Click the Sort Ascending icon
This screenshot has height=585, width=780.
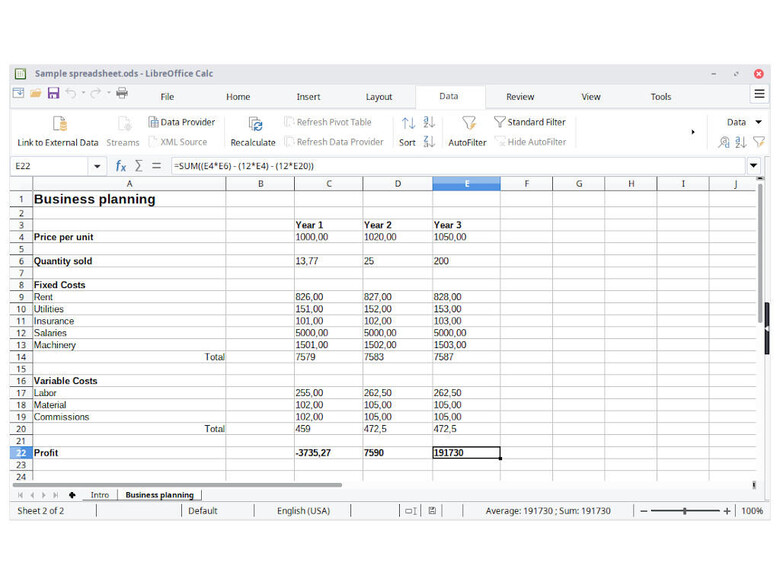pyautogui.click(x=429, y=122)
